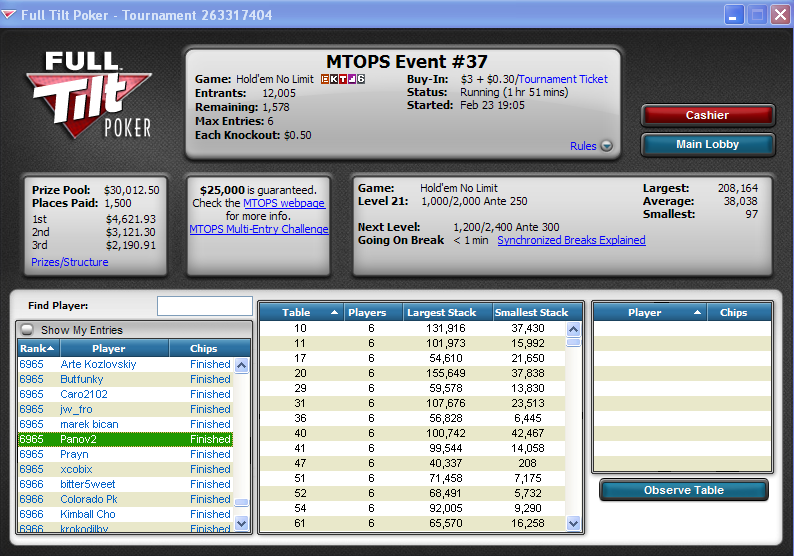This screenshot has width=794, height=556.
Task: View Prizes/Structure details
Action: click(70, 262)
